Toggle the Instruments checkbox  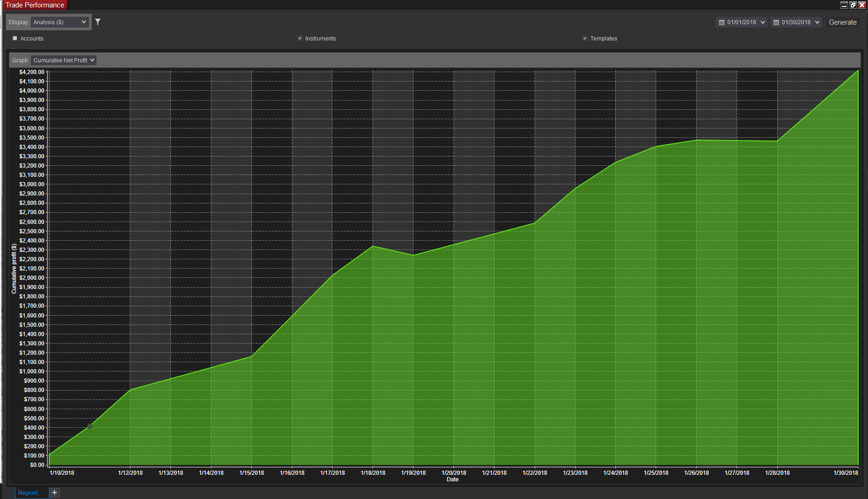pyautogui.click(x=300, y=38)
